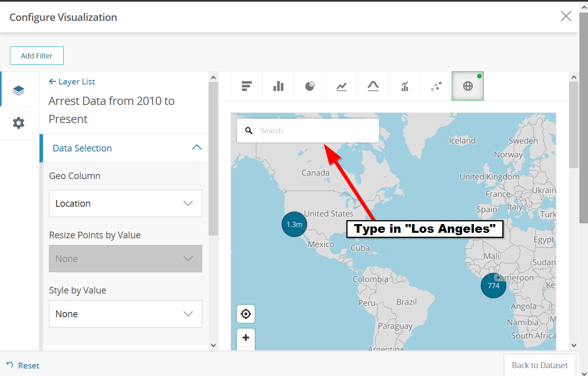Image resolution: width=588 pixels, height=376 pixels.
Task: Go back via Layer List link
Action: pos(72,82)
